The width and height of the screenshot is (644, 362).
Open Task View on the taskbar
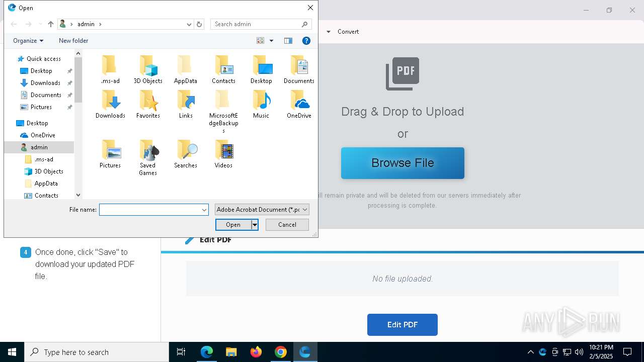click(x=181, y=352)
